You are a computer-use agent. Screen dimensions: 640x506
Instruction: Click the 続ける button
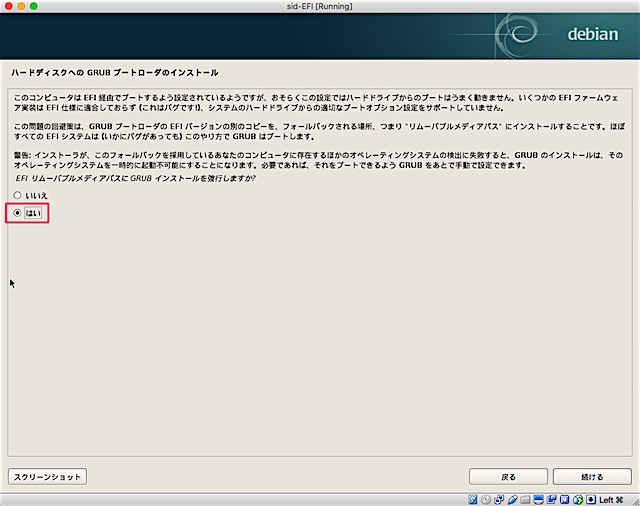(x=592, y=477)
